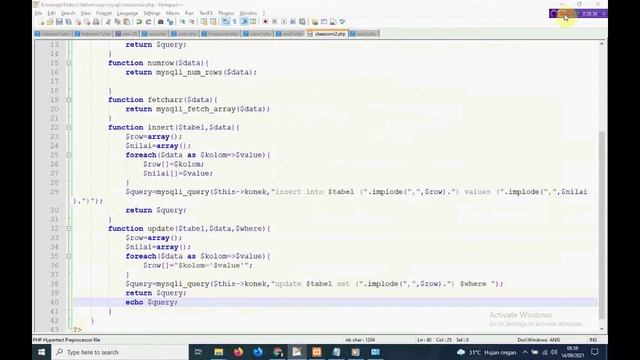Click the scrollbar down arrow
This screenshot has width=640, height=360.
point(602,329)
